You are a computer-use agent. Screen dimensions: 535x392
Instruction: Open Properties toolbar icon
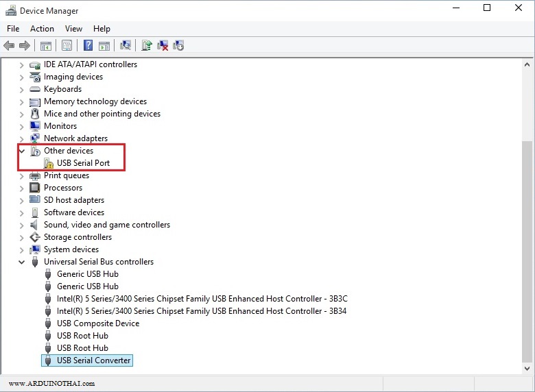pos(67,45)
